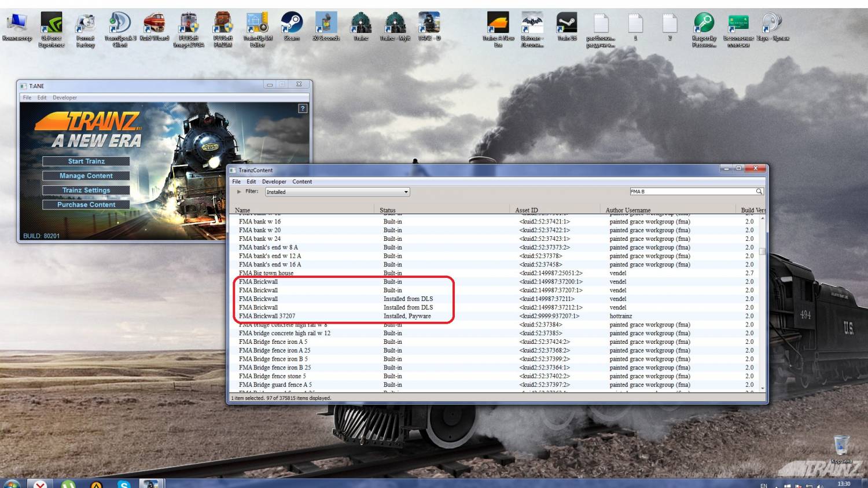Select the FMA bank's end w 12 A row
868x488 pixels.
click(494, 256)
